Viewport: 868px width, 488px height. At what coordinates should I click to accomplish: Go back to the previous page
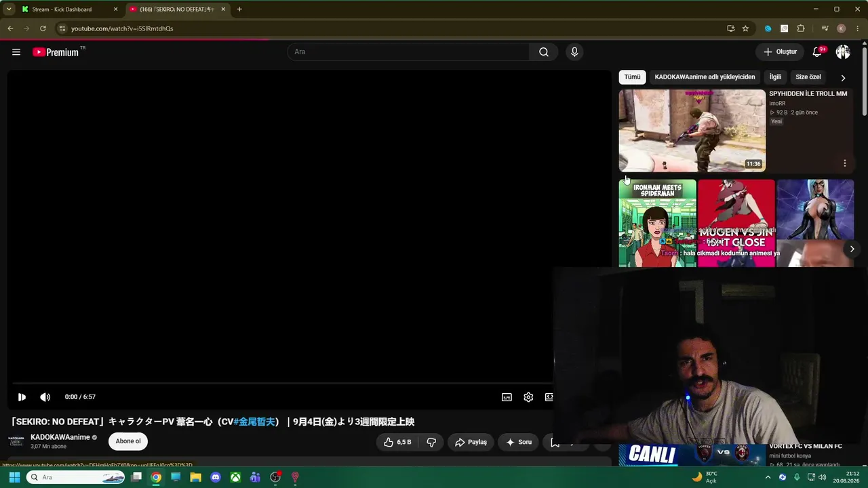click(10, 28)
